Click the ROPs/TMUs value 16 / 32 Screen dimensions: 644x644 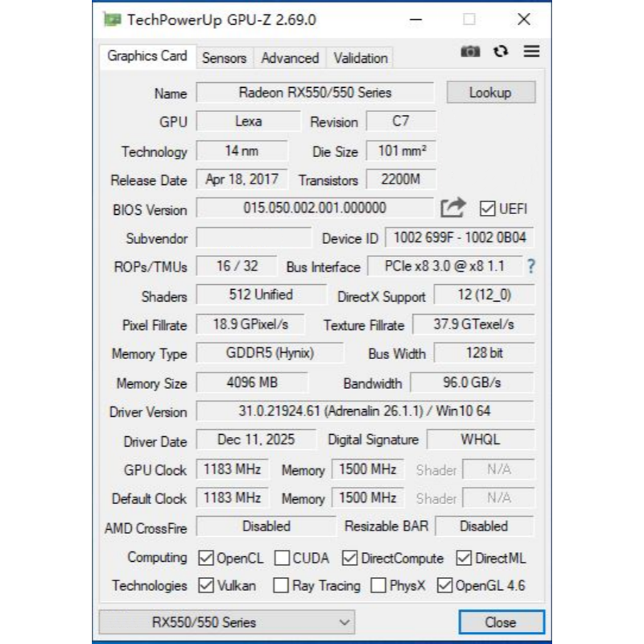(x=237, y=266)
